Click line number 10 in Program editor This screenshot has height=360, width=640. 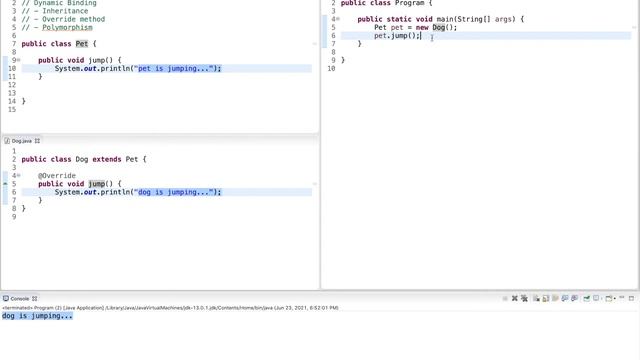(x=331, y=69)
